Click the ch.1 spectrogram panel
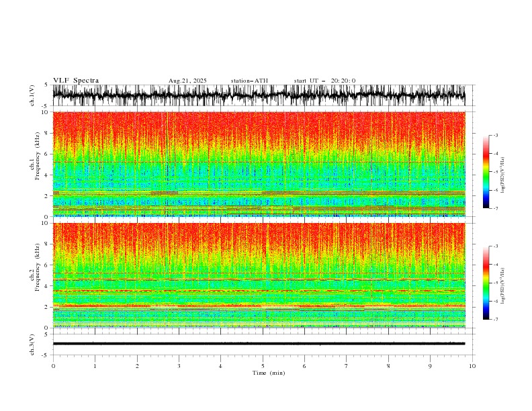The image size is (532, 411). coord(259,164)
